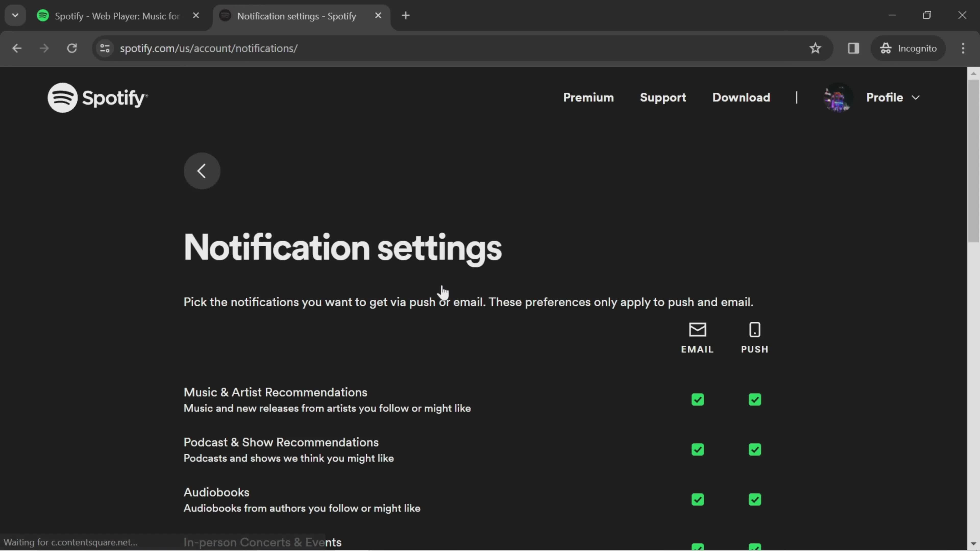Click the scrollbar down arrow
Screen dimensions: 980x551
coord(973,544)
